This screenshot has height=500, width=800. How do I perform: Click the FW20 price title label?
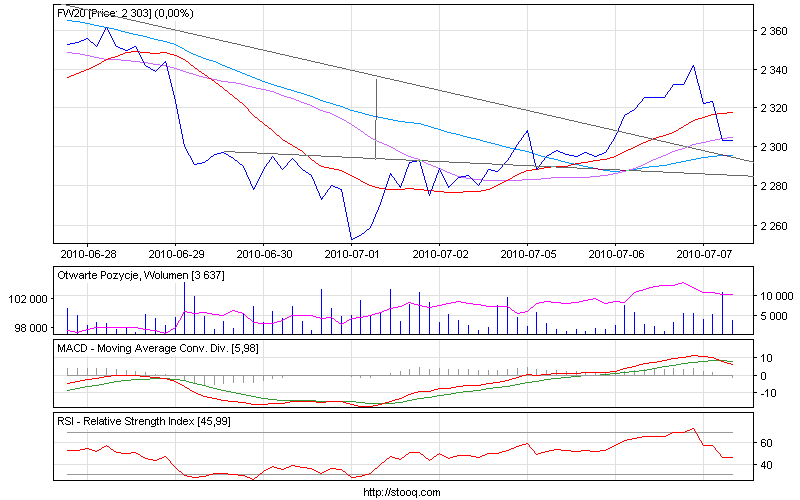click(125, 13)
